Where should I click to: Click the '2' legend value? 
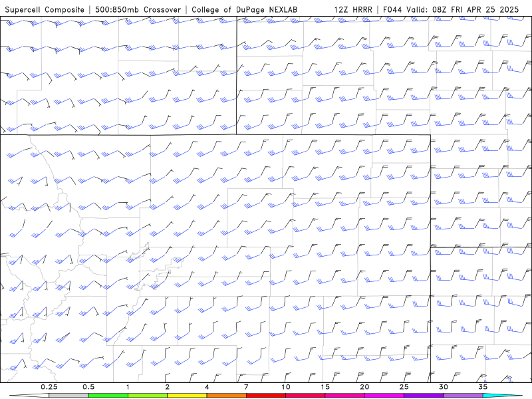pyautogui.click(x=168, y=387)
